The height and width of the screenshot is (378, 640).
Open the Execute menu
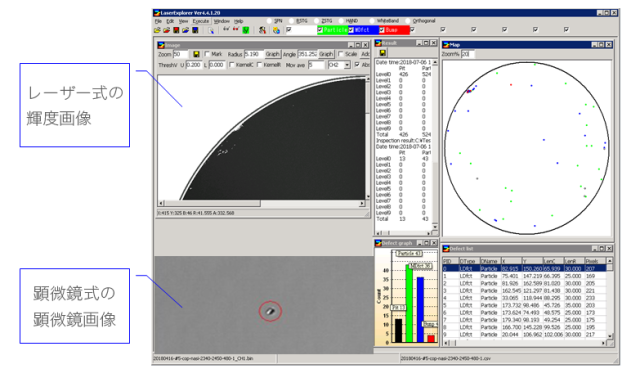coord(201,21)
